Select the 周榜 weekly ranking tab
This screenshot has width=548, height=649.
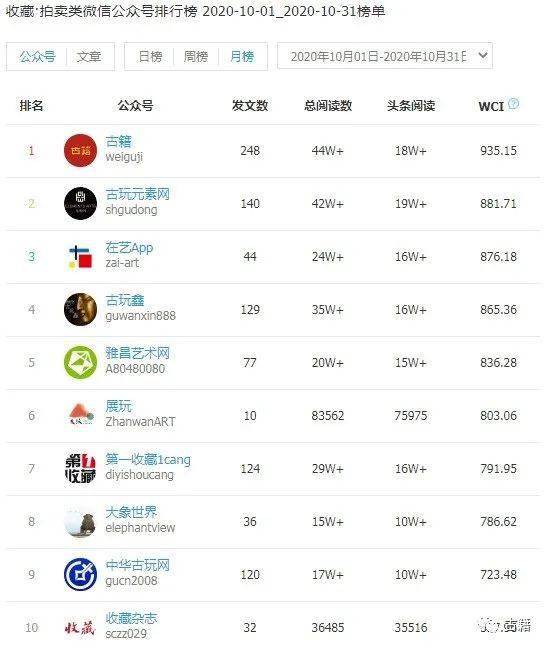pos(195,56)
